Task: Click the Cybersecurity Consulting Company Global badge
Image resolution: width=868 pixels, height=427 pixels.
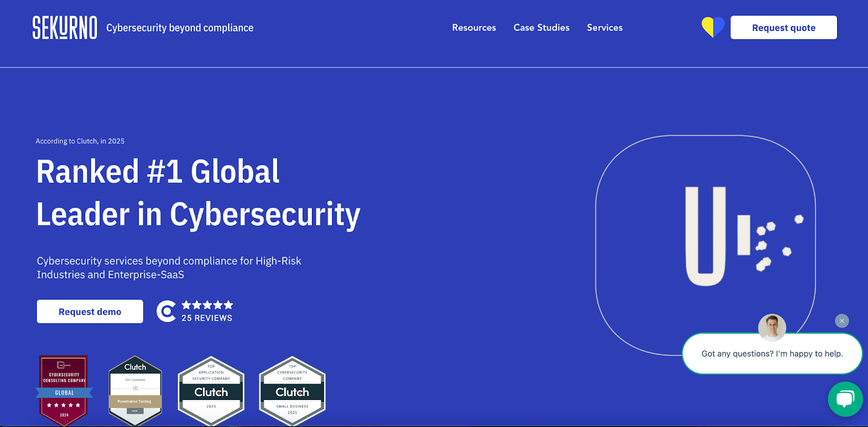Action: [x=64, y=391]
